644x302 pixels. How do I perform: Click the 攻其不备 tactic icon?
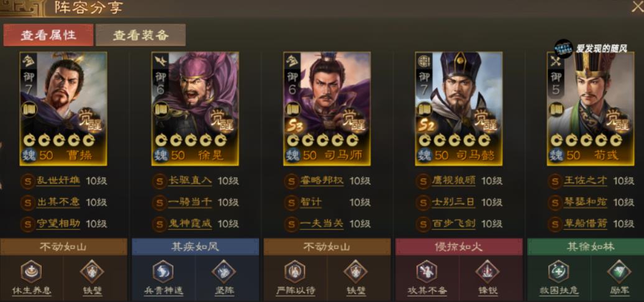tap(427, 272)
